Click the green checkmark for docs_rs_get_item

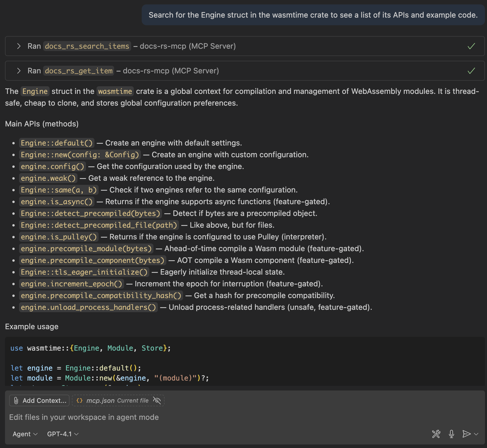[471, 71]
